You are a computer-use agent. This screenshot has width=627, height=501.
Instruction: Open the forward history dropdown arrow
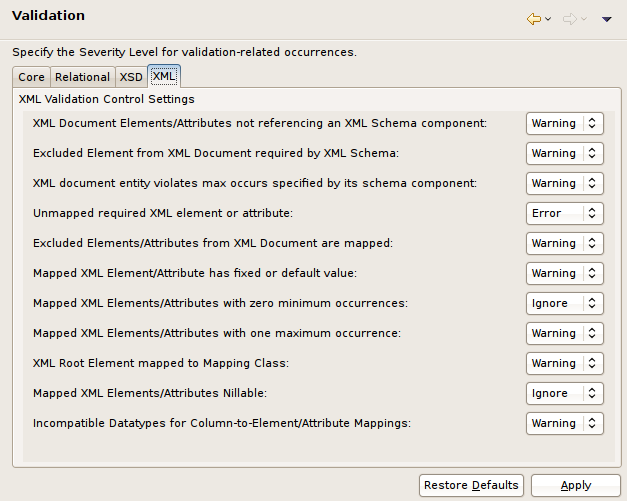tap(584, 19)
